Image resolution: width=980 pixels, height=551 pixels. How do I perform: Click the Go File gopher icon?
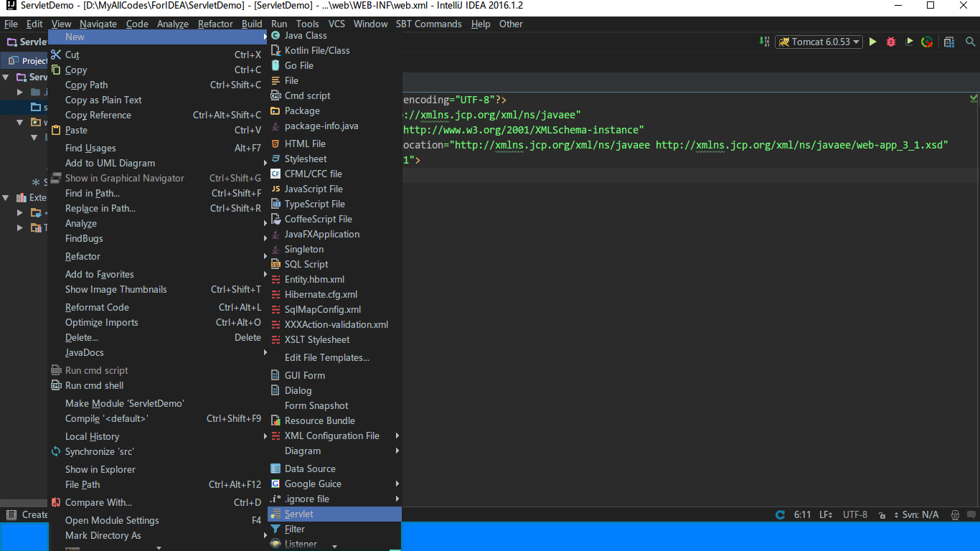click(275, 65)
